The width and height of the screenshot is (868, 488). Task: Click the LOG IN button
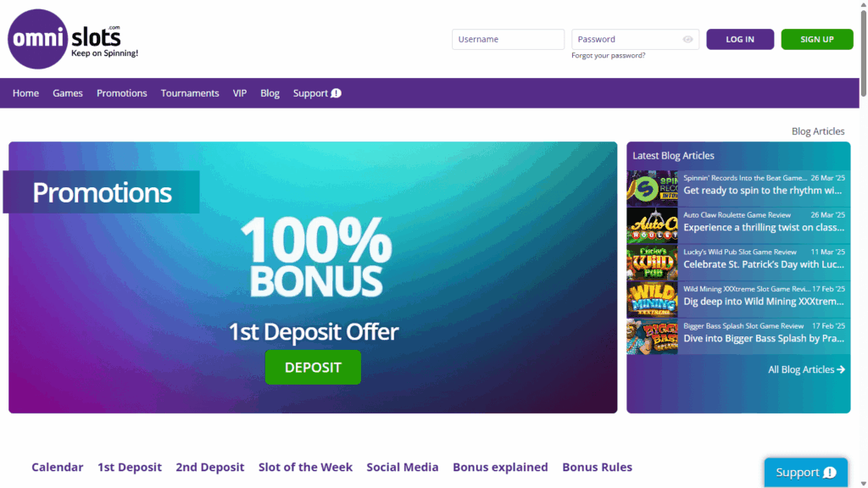[740, 39]
